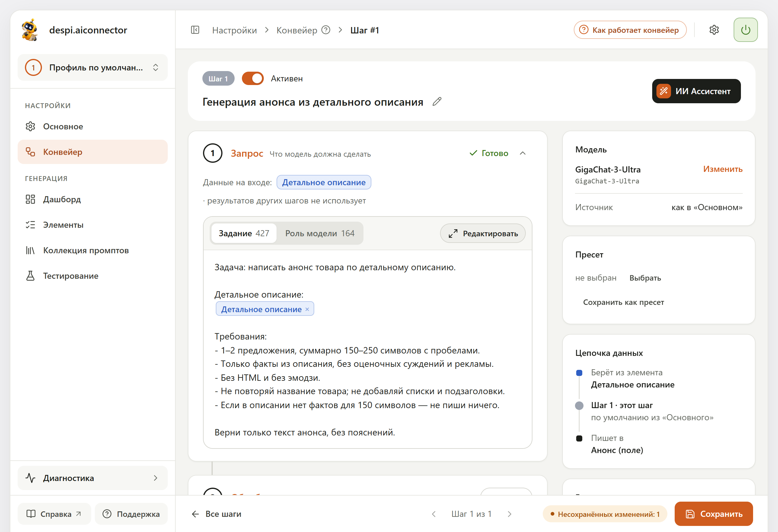Click Конвейер breadcrumb
The image size is (778, 532).
point(297,30)
